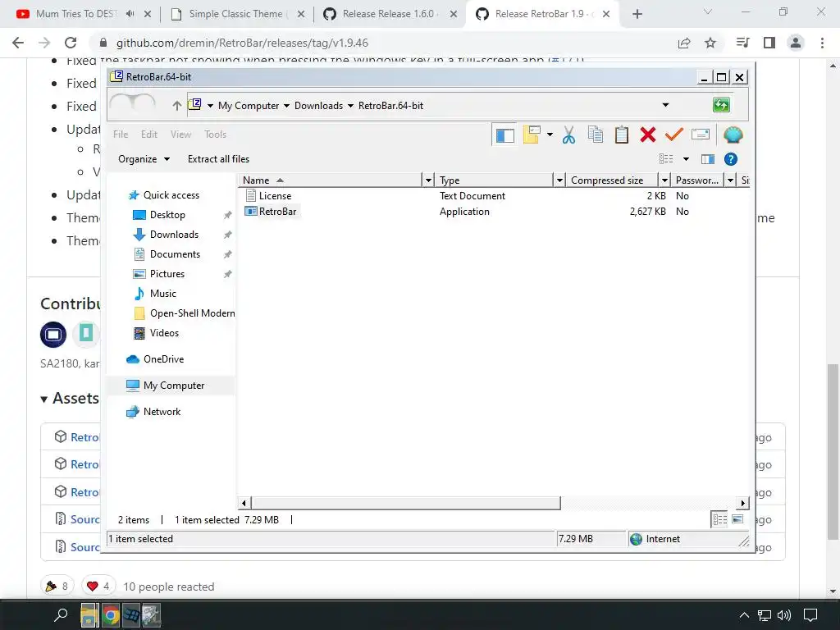This screenshot has height=630, width=840.
Task: Paste with the clipboard icon
Action: pos(622,135)
